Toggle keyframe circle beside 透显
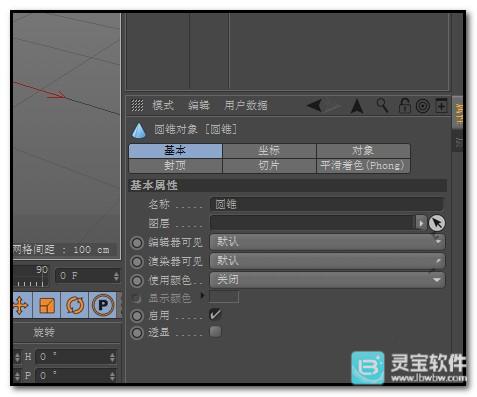 pyautogui.click(x=137, y=333)
